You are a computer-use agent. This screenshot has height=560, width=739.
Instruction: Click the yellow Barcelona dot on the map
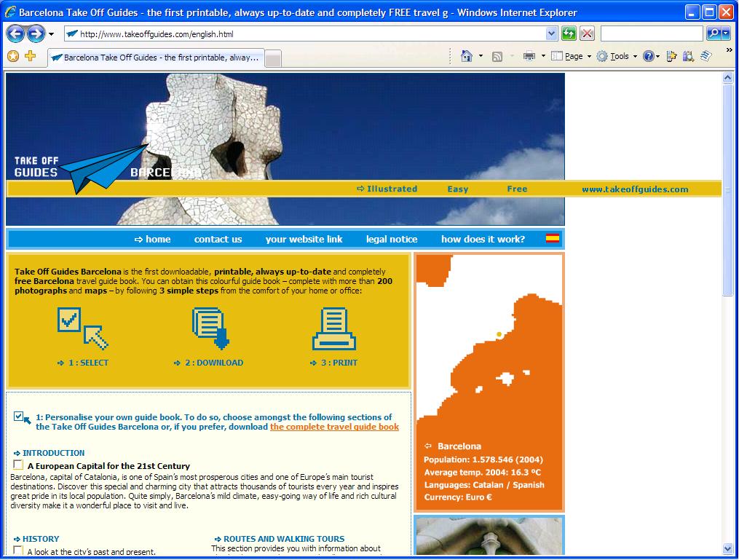[x=499, y=335]
